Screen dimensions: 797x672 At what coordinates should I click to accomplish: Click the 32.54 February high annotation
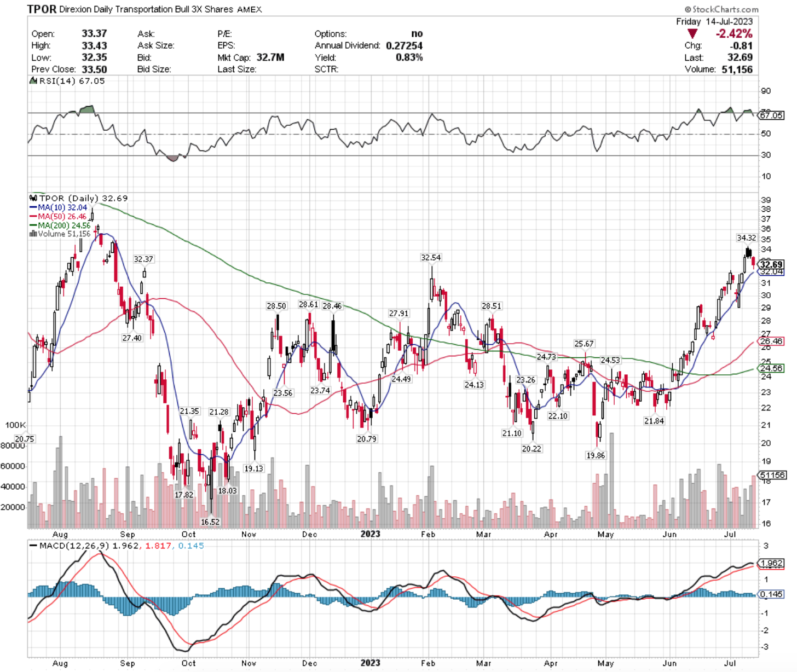(x=431, y=258)
